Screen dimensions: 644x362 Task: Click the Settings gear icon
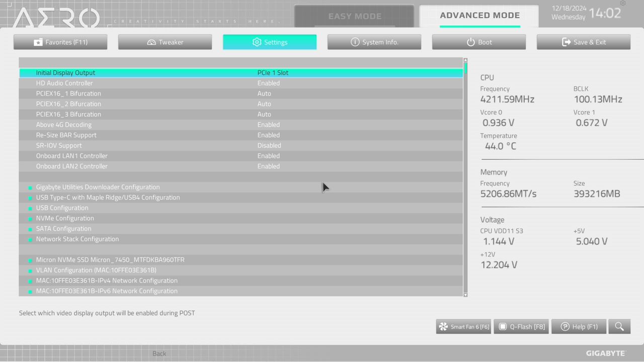(x=257, y=42)
